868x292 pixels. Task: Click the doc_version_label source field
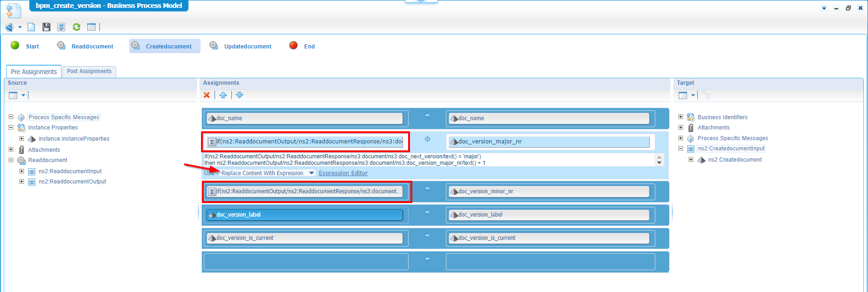305,215
